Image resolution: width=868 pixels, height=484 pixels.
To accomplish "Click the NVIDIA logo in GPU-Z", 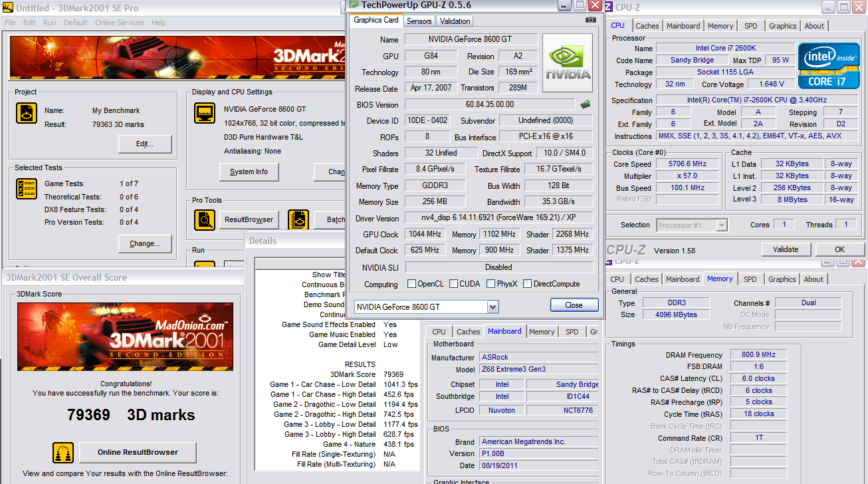I will 568,63.
